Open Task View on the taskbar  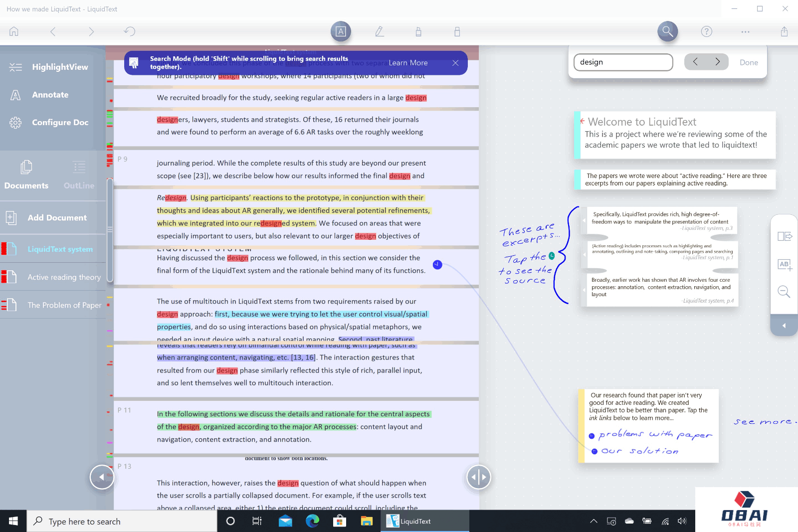pos(257,521)
